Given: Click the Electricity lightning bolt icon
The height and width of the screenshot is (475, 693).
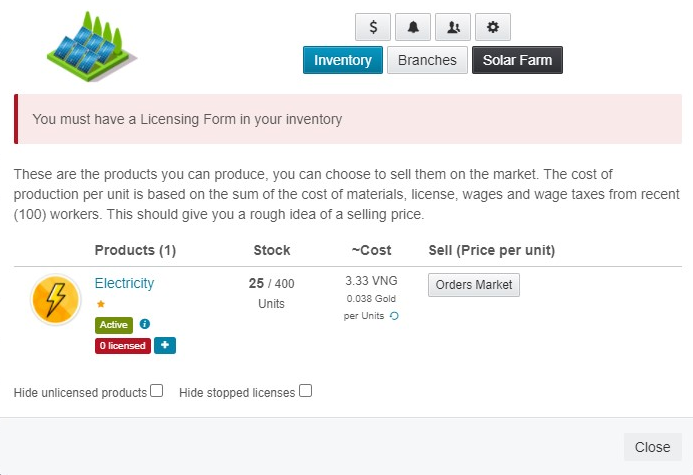Looking at the screenshot, I should 56,300.
